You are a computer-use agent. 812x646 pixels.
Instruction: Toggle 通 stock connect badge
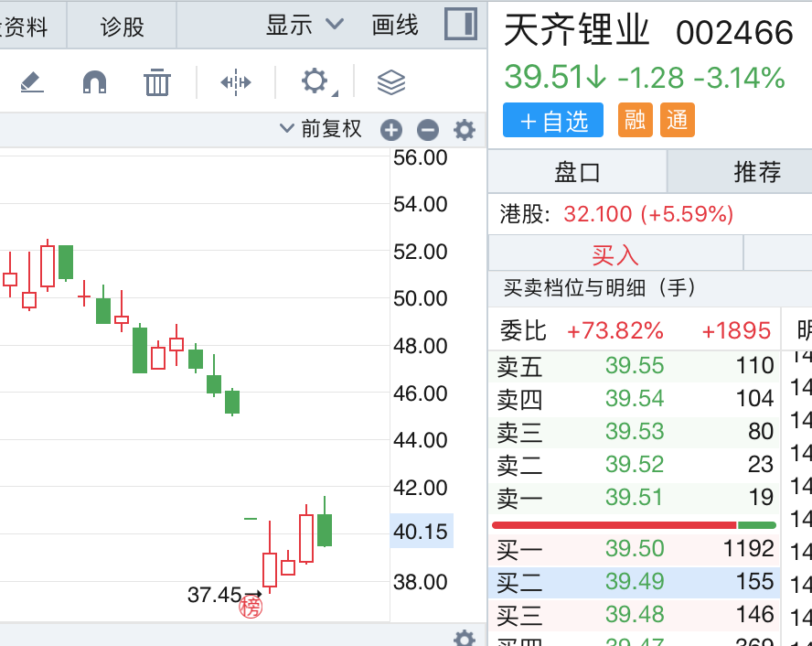[677, 120]
